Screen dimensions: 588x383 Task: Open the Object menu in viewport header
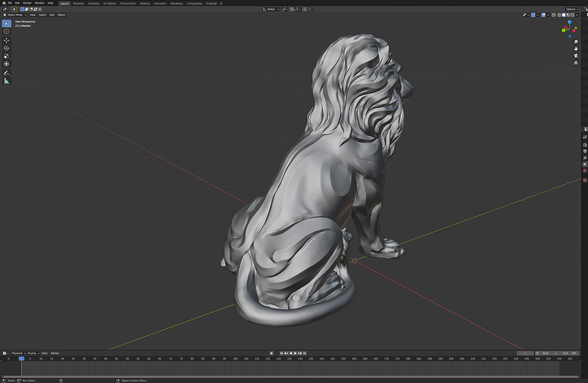[61, 15]
